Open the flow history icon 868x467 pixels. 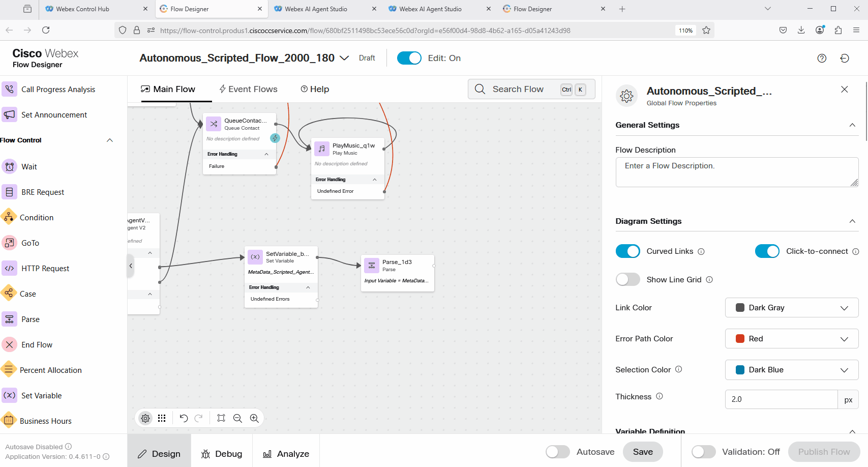(845, 59)
